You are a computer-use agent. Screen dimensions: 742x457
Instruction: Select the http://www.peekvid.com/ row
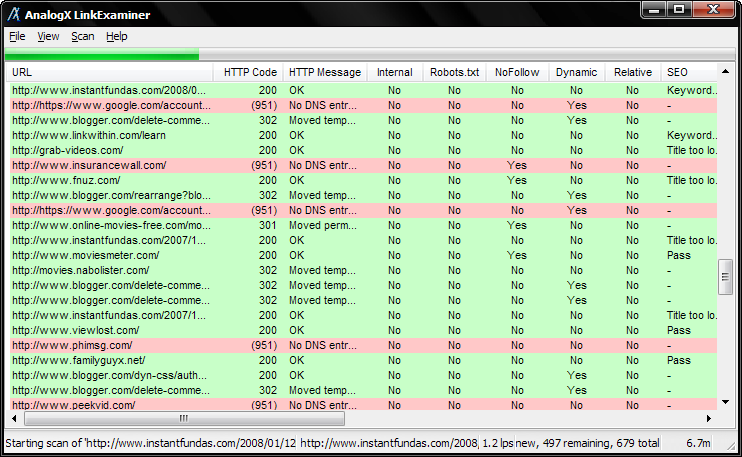tap(363, 405)
